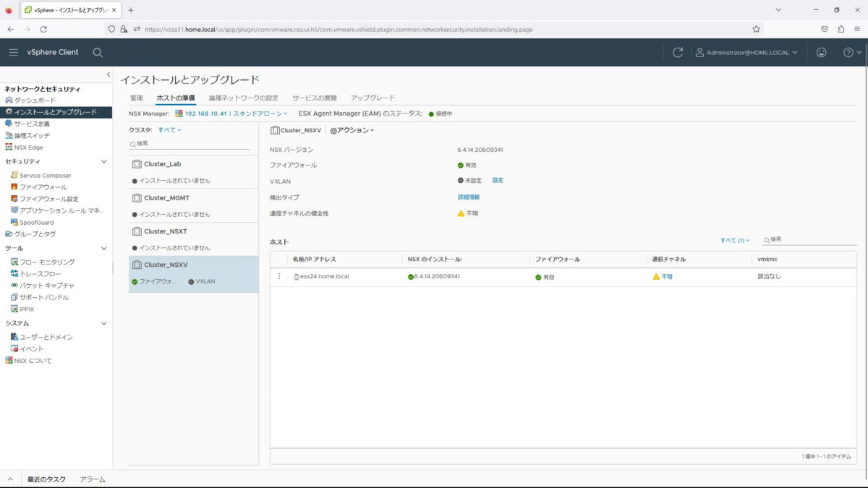Collapse the left navigation panel arrow

(109, 74)
